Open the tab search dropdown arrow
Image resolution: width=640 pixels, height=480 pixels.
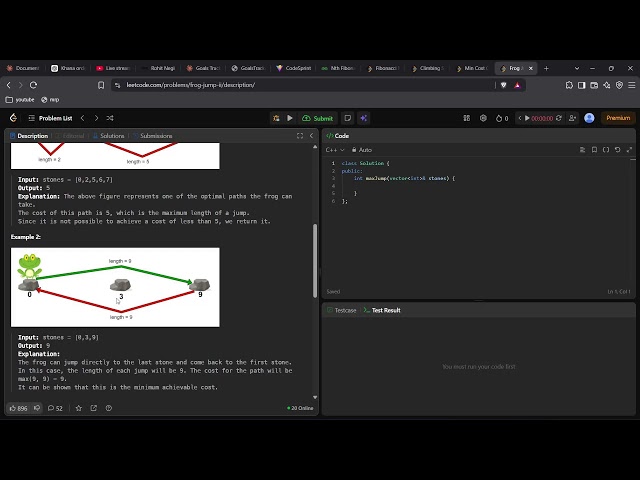tap(577, 68)
